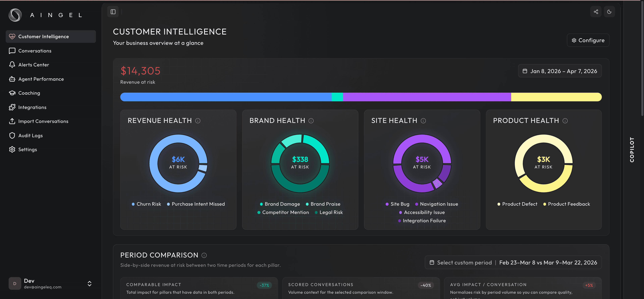Show Period Comparison info icon

[x=204, y=255]
